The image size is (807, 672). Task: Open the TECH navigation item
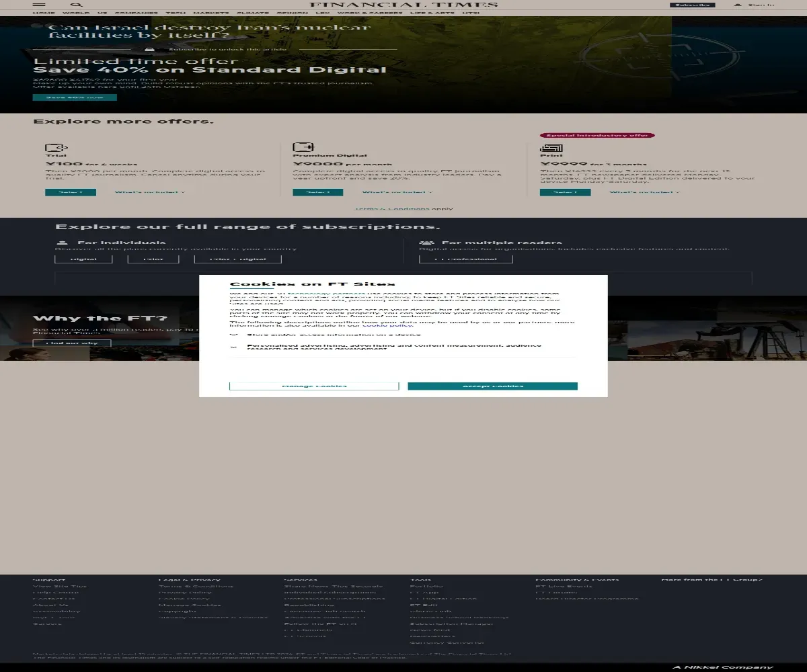click(176, 13)
